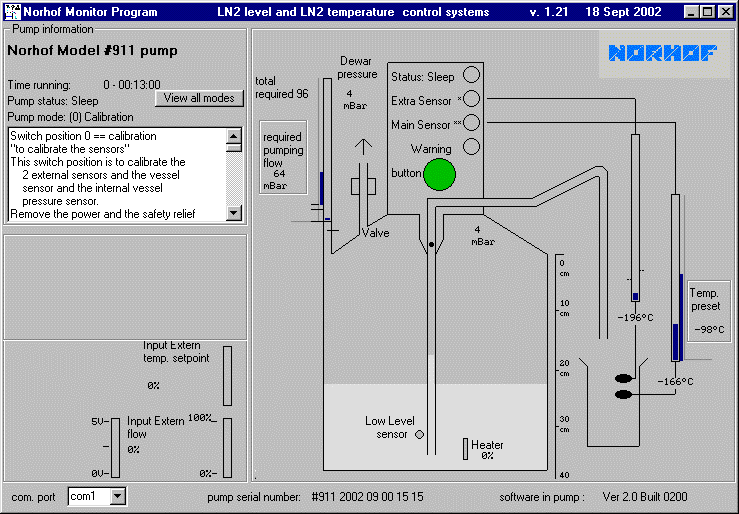Image resolution: width=739 pixels, height=514 pixels.
Task: Close the Norhof Monitor Program window
Action: (725, 12)
